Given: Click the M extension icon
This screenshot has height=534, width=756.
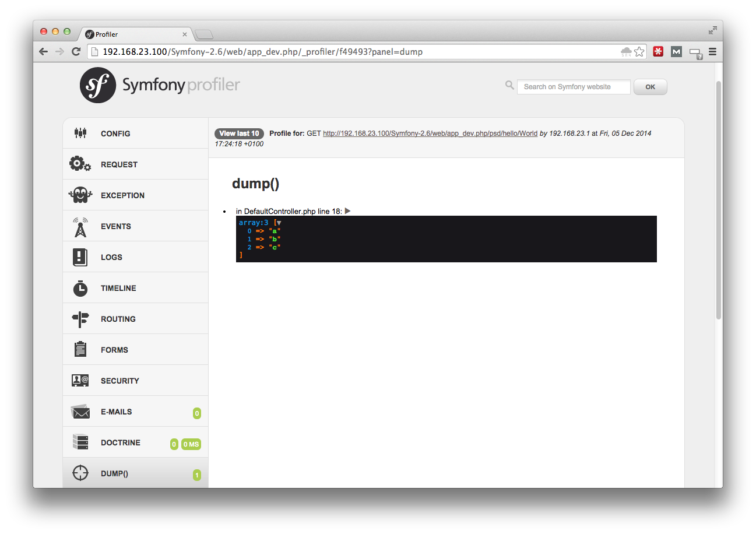Looking at the screenshot, I should click(676, 51).
